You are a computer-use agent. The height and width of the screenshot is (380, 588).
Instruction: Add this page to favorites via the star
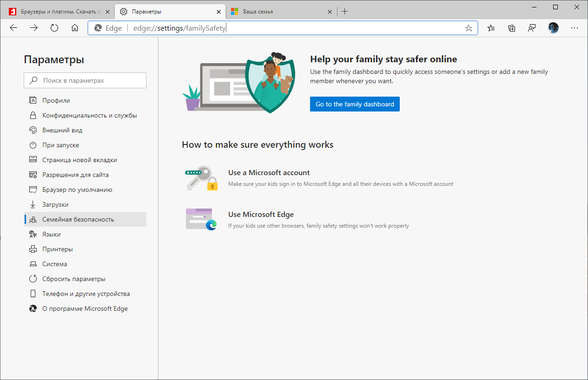point(468,28)
